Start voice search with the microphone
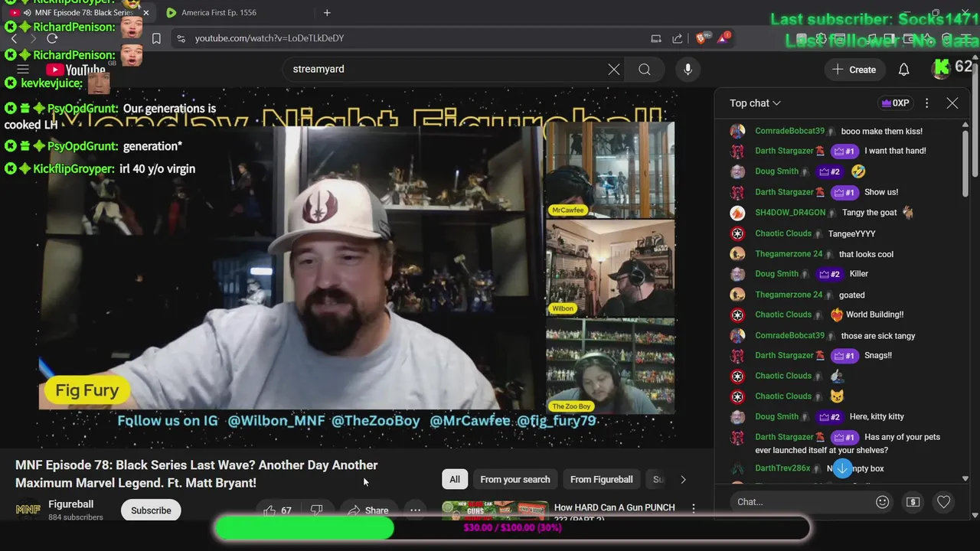The image size is (980, 551). point(688,69)
